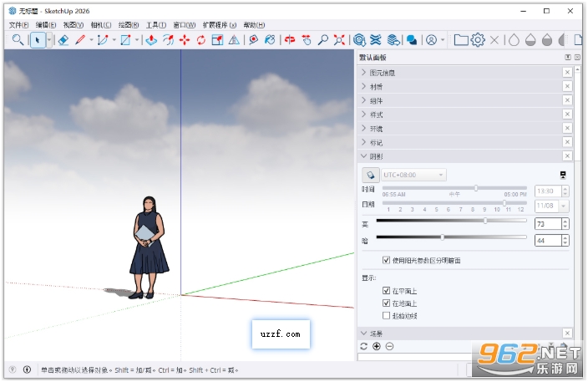Open the 相机(C) menu
The width and height of the screenshot is (588, 382).
tap(101, 25)
